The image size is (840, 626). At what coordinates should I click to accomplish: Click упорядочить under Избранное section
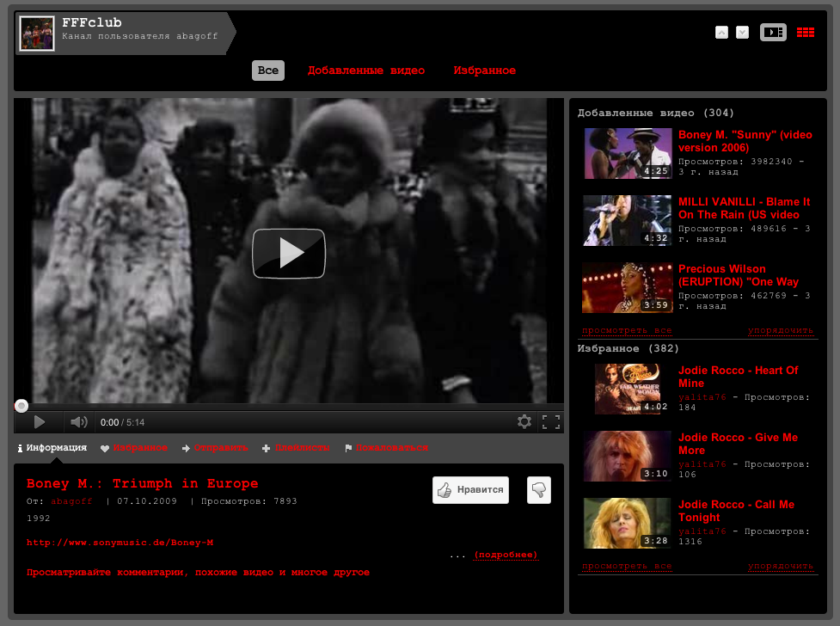click(781, 566)
